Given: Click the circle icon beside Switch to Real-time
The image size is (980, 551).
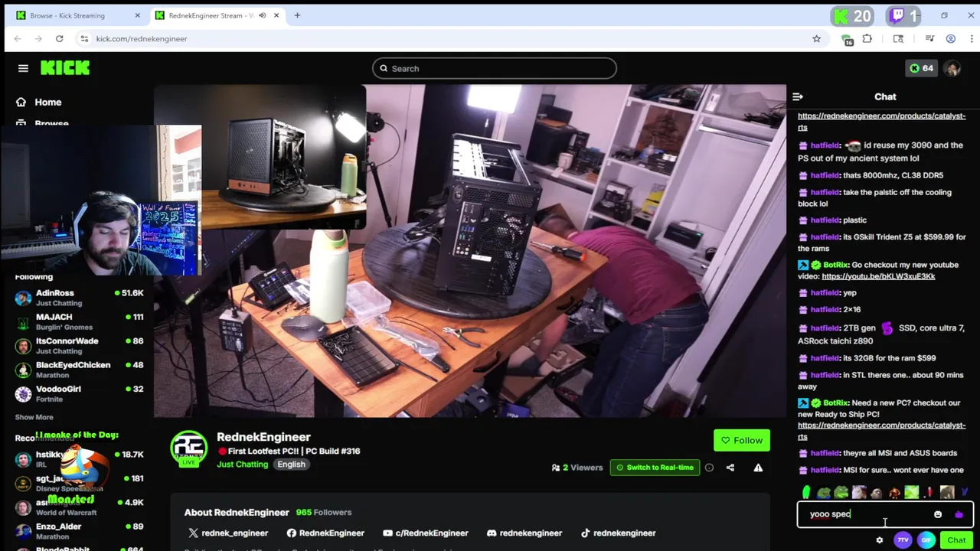Looking at the screenshot, I should click(x=709, y=468).
